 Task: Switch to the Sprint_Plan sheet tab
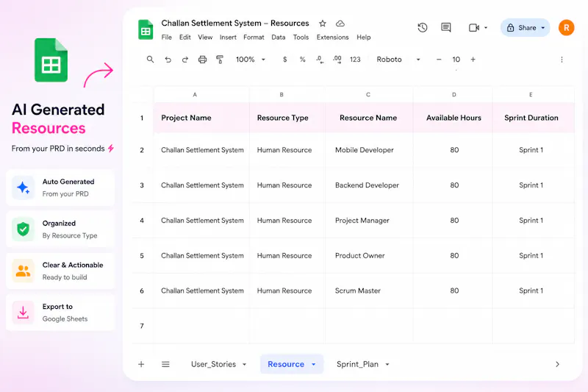357,364
